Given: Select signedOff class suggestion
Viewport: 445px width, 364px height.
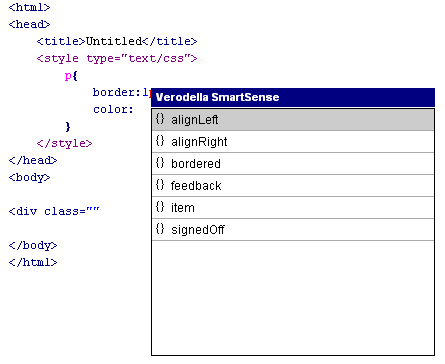Looking at the screenshot, I should (x=293, y=230).
